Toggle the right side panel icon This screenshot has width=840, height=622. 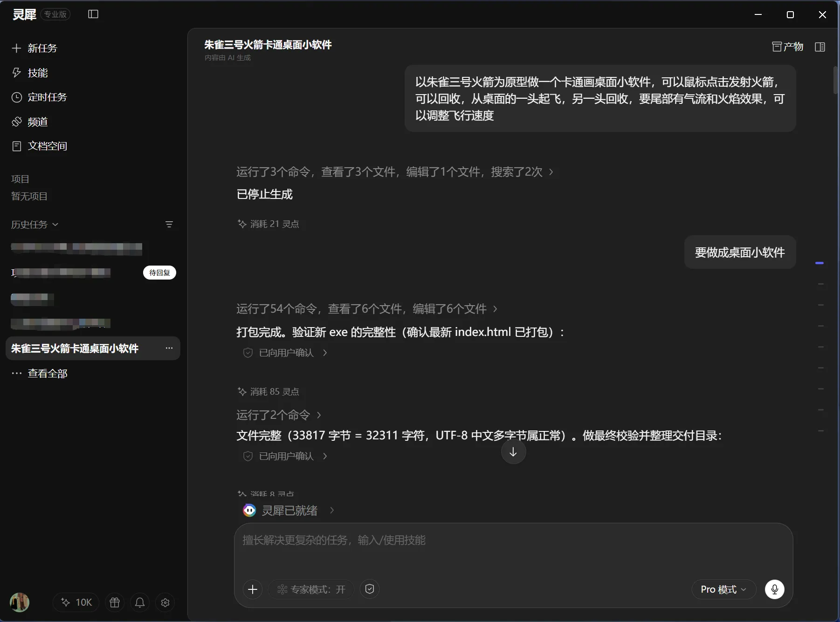[820, 47]
